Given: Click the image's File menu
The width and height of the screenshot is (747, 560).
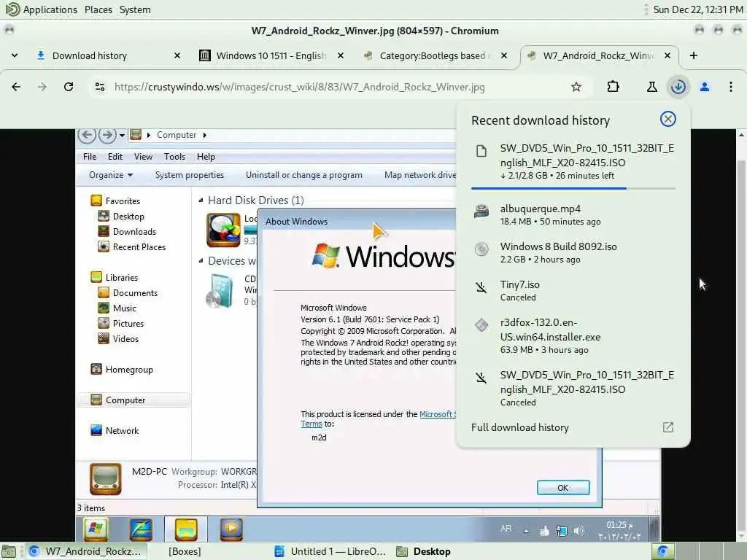Looking at the screenshot, I should point(90,157).
